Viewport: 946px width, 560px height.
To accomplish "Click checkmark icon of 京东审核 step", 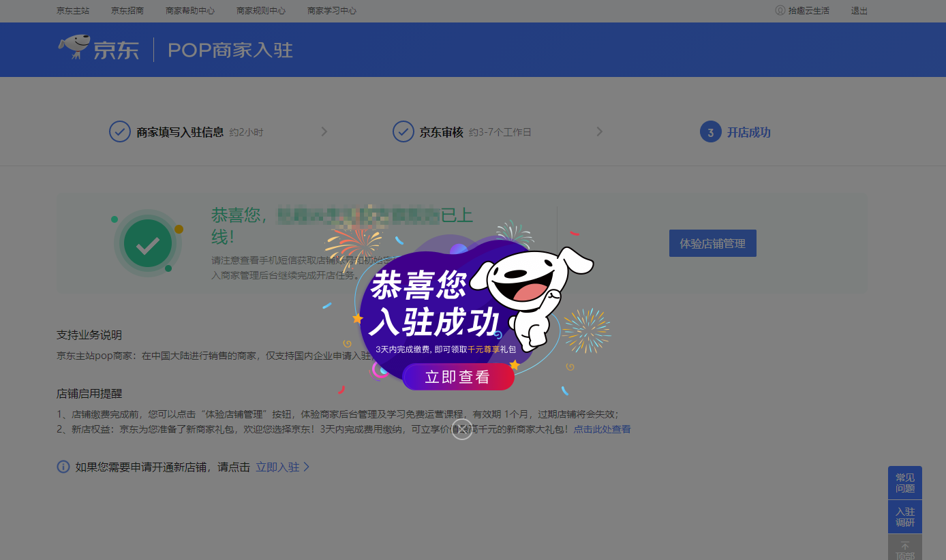I will click(403, 131).
